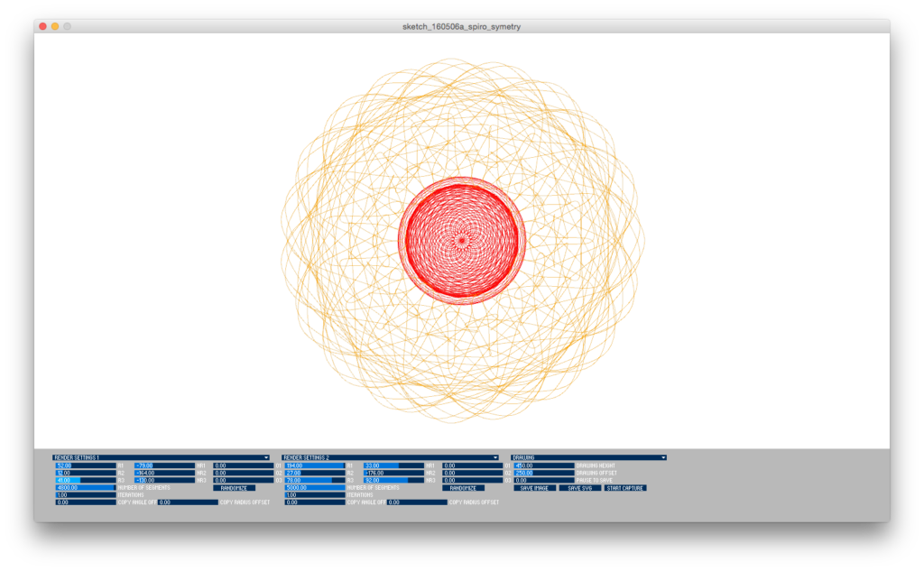The width and height of the screenshot is (924, 571).
Task: Set the NR3 slider (-130.00) in Render Settings 1
Action: pos(164,480)
